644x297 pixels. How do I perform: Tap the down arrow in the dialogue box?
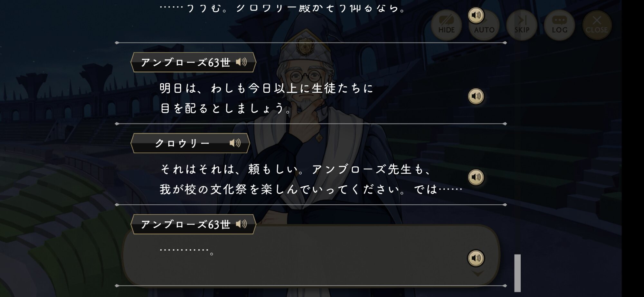tap(478, 274)
